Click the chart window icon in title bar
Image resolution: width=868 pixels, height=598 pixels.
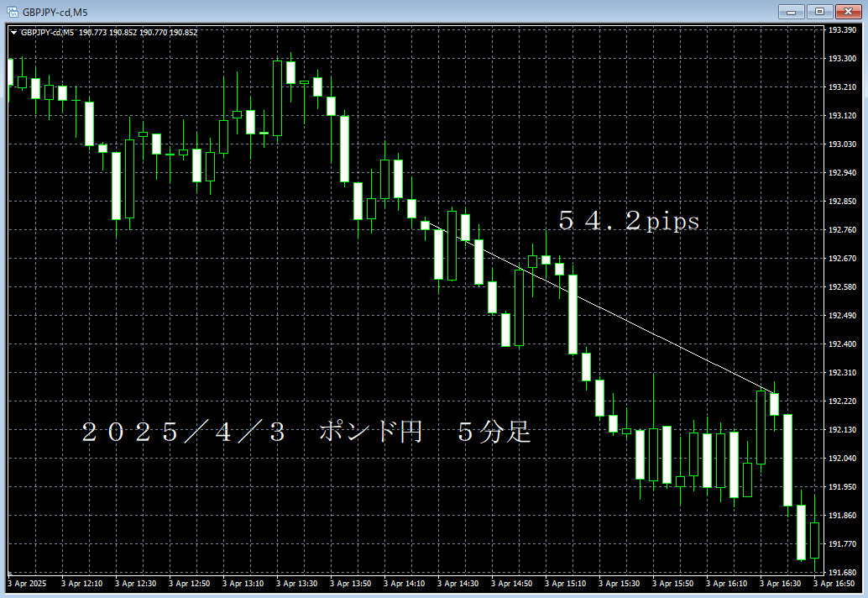13,12
